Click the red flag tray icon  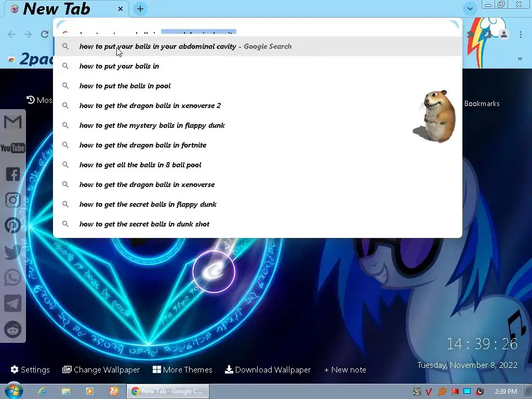point(455,392)
